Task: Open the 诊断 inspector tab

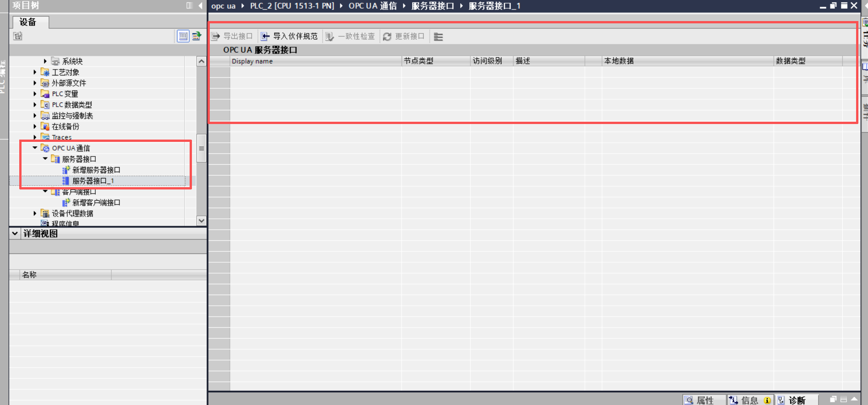Action: 796,400
